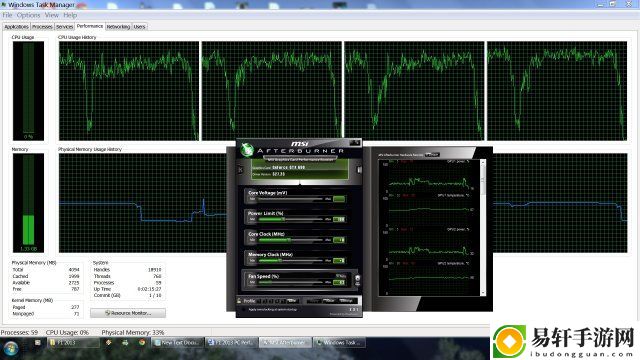Open the View menu
The image size is (640, 360).
tap(51, 15)
